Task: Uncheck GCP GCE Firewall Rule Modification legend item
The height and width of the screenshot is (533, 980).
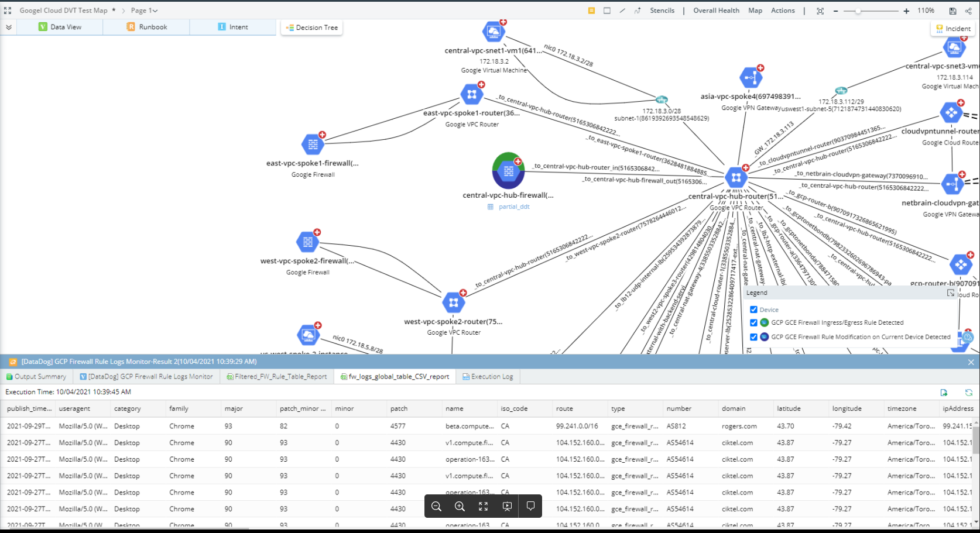Action: (x=754, y=337)
